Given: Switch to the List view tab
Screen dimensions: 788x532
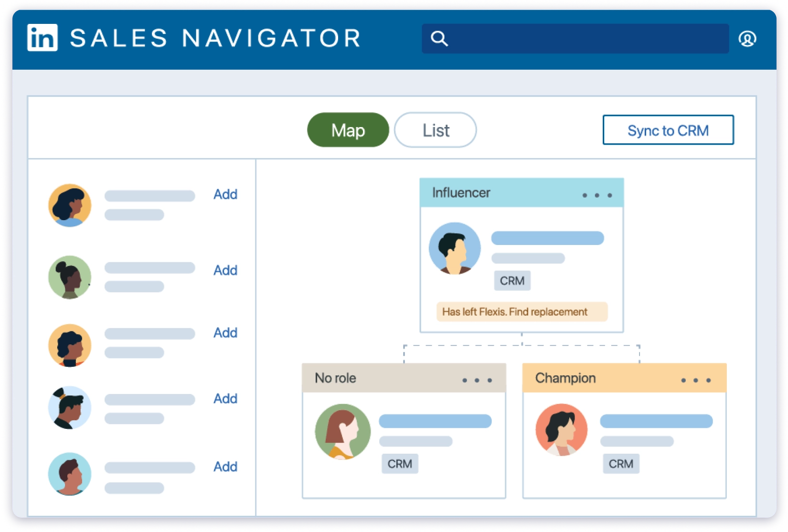Looking at the screenshot, I should click(436, 130).
